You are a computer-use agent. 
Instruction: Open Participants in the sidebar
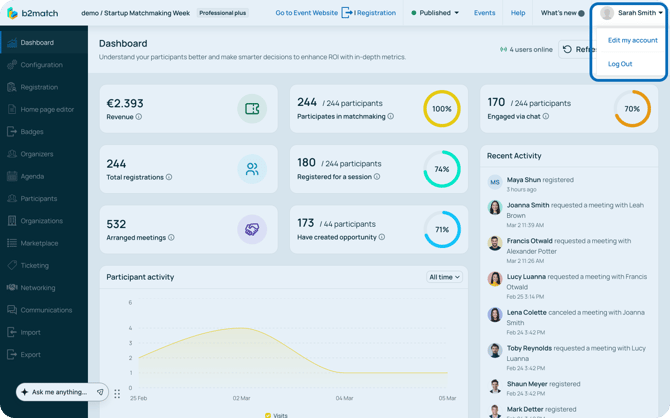coord(39,198)
